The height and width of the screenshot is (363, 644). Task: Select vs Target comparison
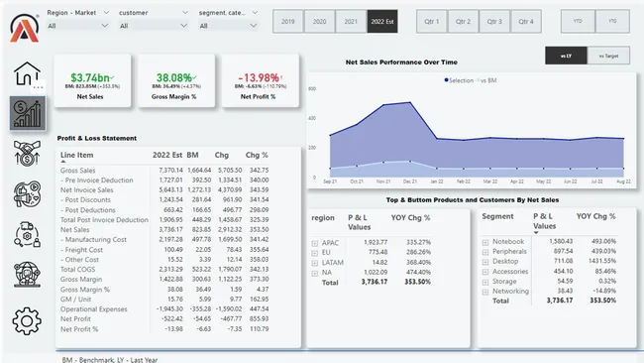(x=608, y=56)
